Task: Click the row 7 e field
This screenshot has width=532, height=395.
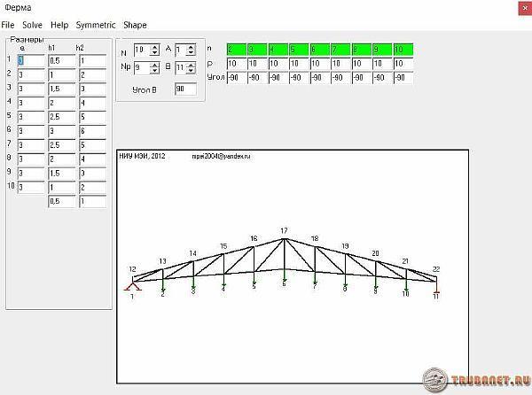Action: (x=31, y=145)
